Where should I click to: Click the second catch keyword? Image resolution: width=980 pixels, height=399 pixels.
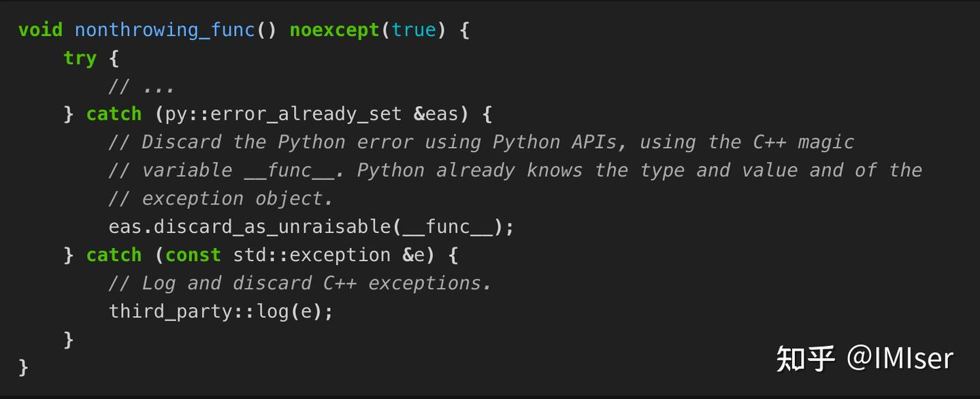pyautogui.click(x=114, y=256)
